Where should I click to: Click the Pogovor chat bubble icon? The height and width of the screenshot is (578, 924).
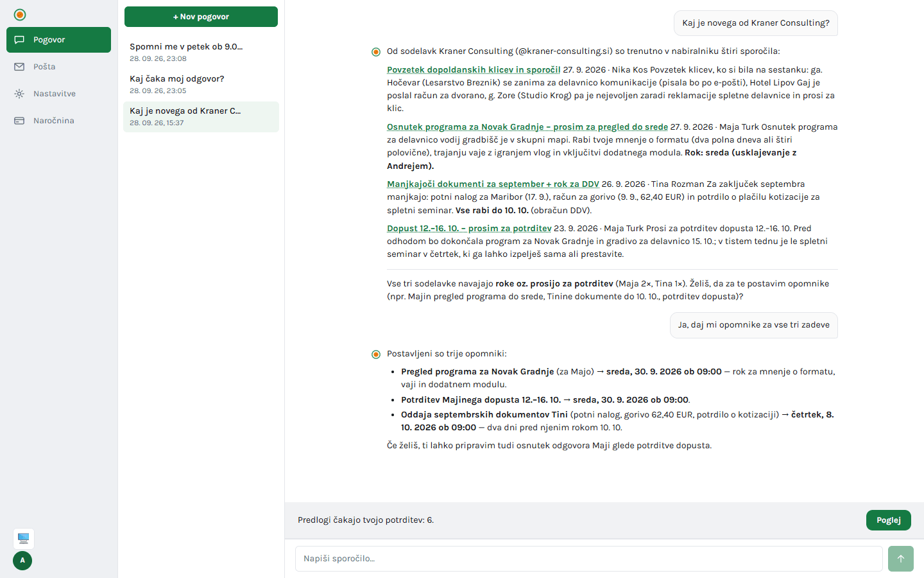(x=19, y=40)
